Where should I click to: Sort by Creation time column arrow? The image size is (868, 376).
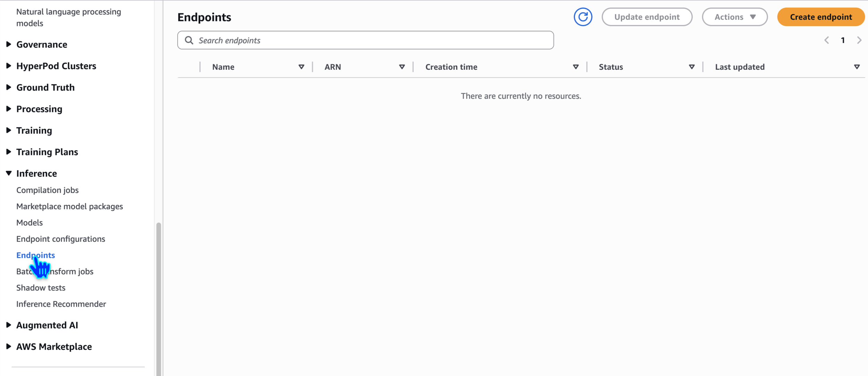[575, 67]
